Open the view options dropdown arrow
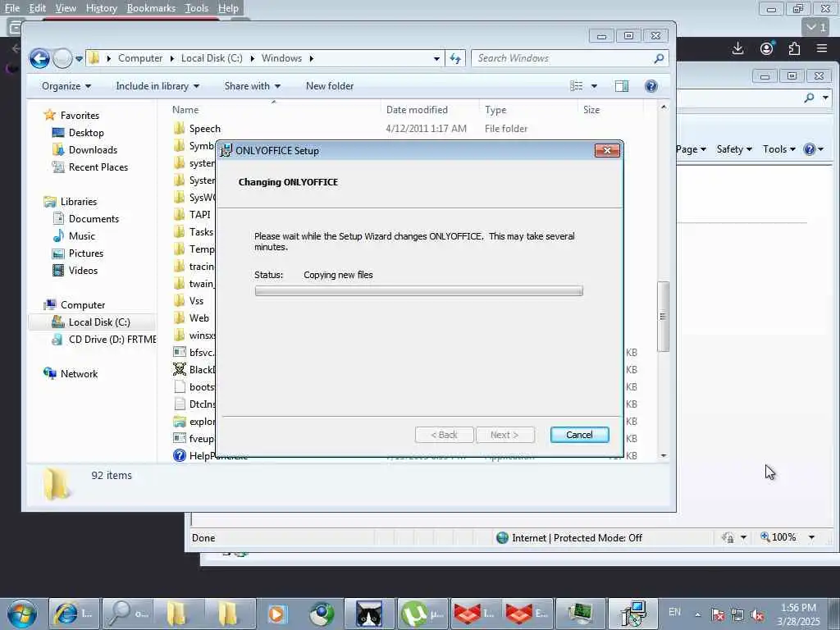 (594, 86)
